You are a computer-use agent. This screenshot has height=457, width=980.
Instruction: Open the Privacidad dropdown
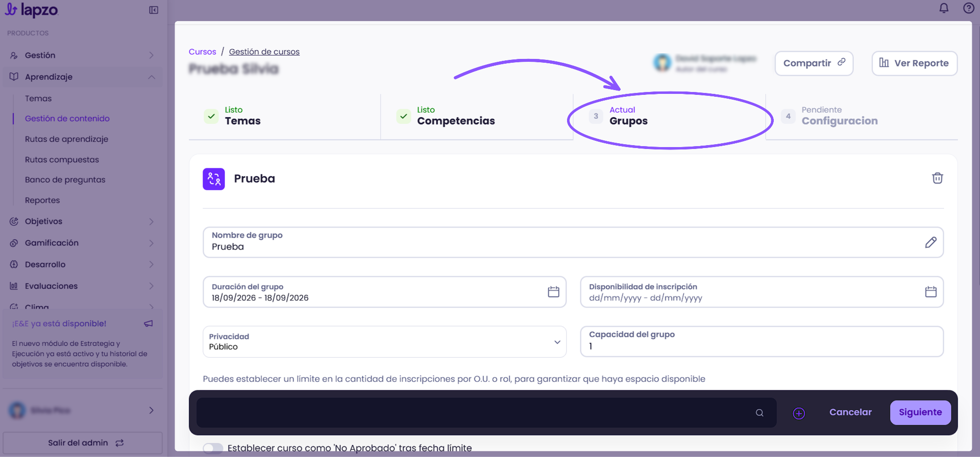click(385, 342)
